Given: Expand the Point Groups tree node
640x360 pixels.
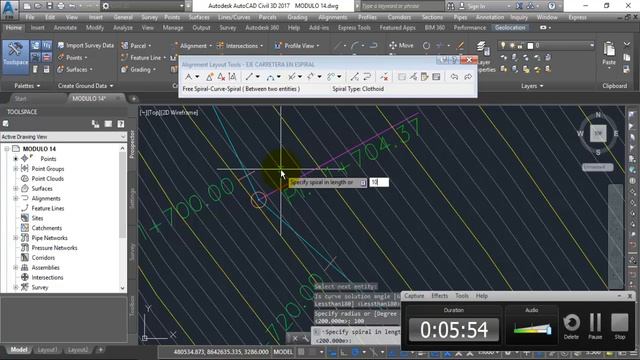Looking at the screenshot, I should (x=16, y=169).
